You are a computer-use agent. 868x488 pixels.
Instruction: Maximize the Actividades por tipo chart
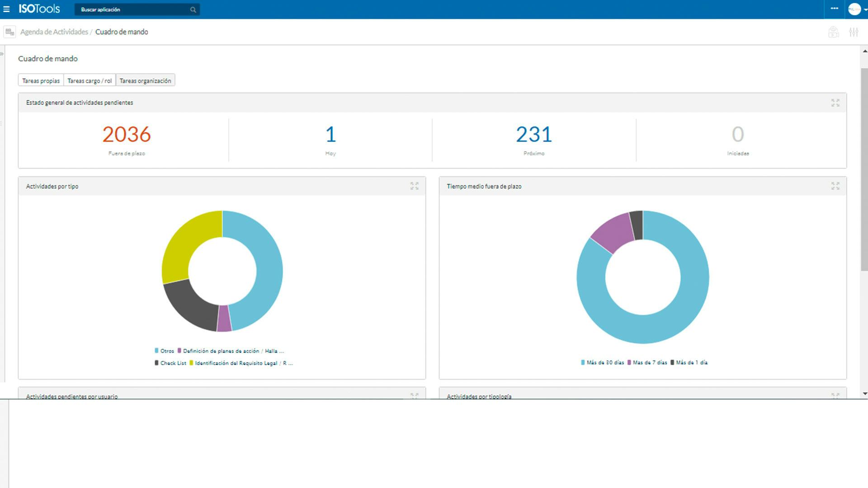(x=415, y=186)
